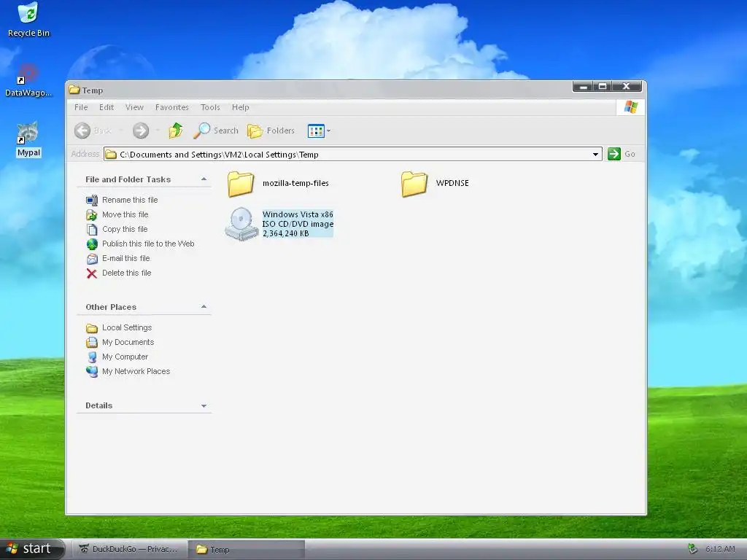Open the Search pane from toolbar

(x=216, y=131)
